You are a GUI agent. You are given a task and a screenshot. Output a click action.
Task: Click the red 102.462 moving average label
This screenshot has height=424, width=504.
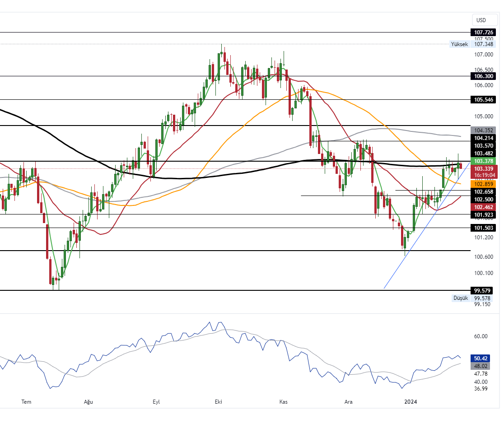482,207
